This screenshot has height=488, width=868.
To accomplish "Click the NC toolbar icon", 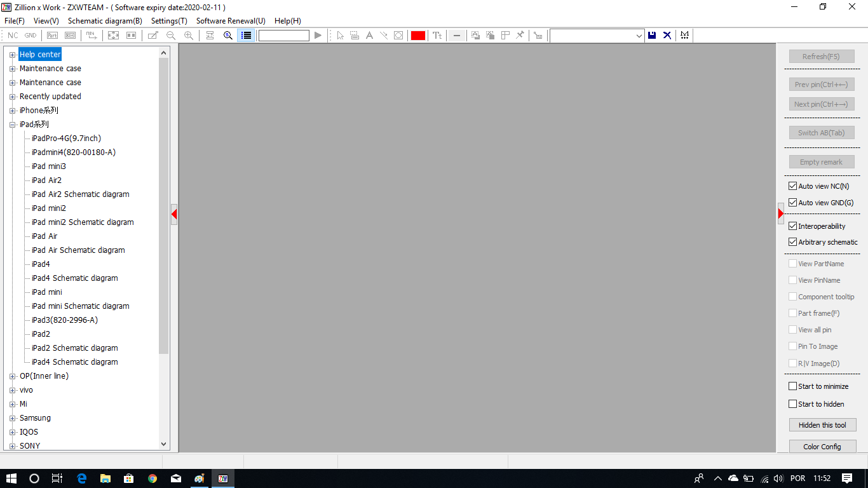I will coord(13,36).
